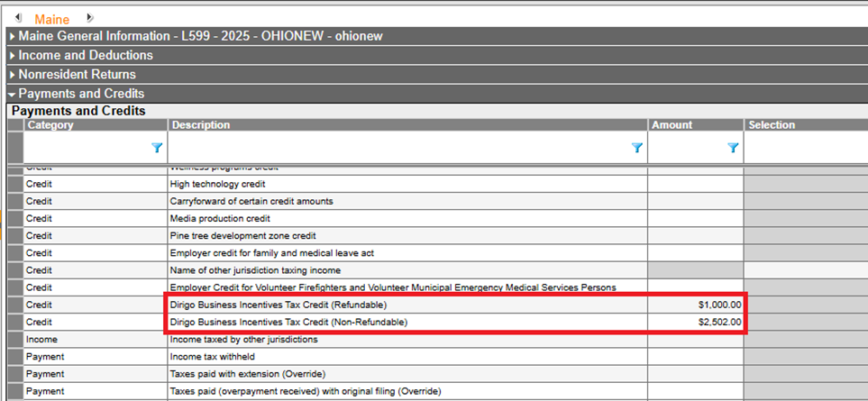The width and height of the screenshot is (868, 401).
Task: Open the Category column filter icon
Action: pyautogui.click(x=157, y=148)
